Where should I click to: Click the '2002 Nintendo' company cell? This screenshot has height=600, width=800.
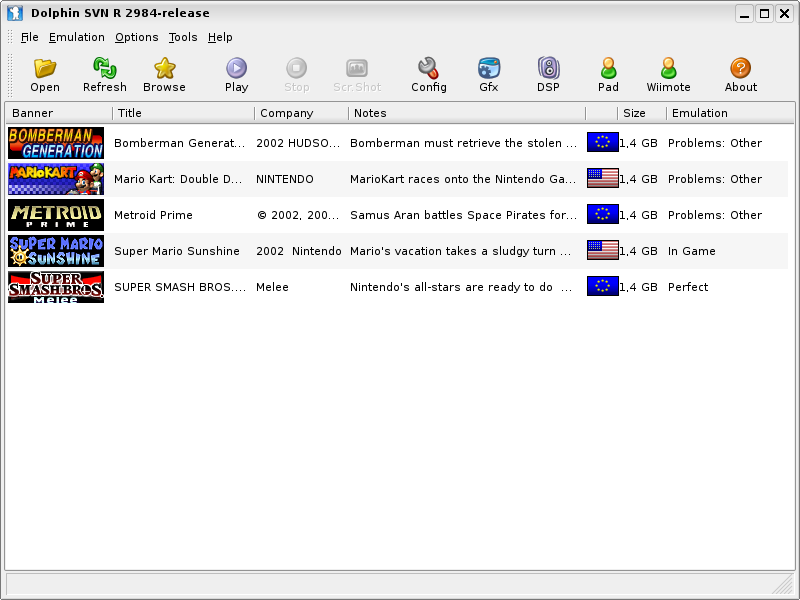298,251
